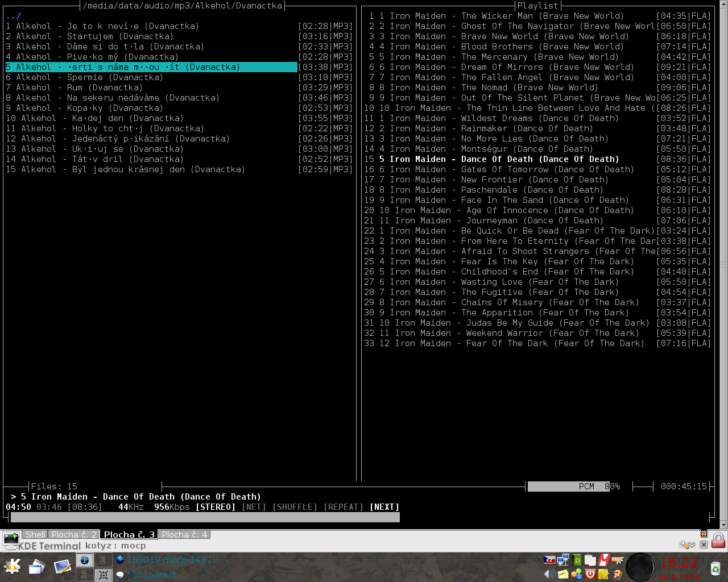This screenshot has height=582, width=728.
Task: Open the desktop settings pencil icon
Action: pos(62,567)
